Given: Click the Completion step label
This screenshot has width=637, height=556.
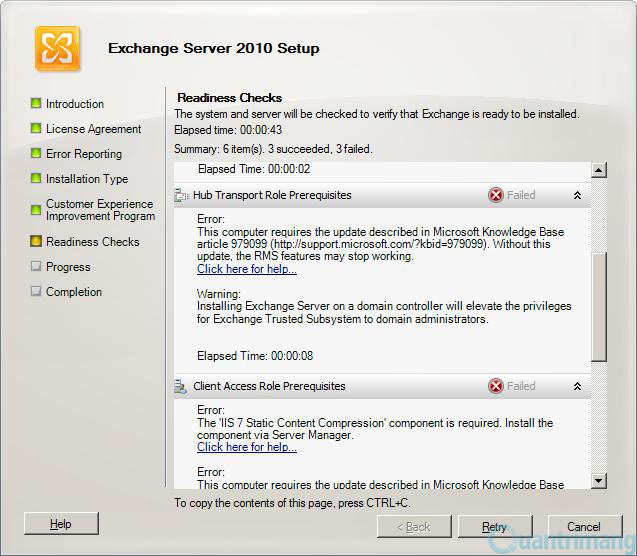Looking at the screenshot, I should point(74,292).
